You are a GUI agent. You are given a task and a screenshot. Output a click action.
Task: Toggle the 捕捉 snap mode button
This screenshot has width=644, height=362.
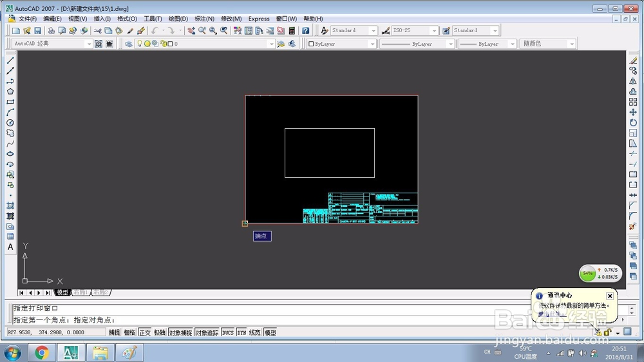tap(115, 332)
